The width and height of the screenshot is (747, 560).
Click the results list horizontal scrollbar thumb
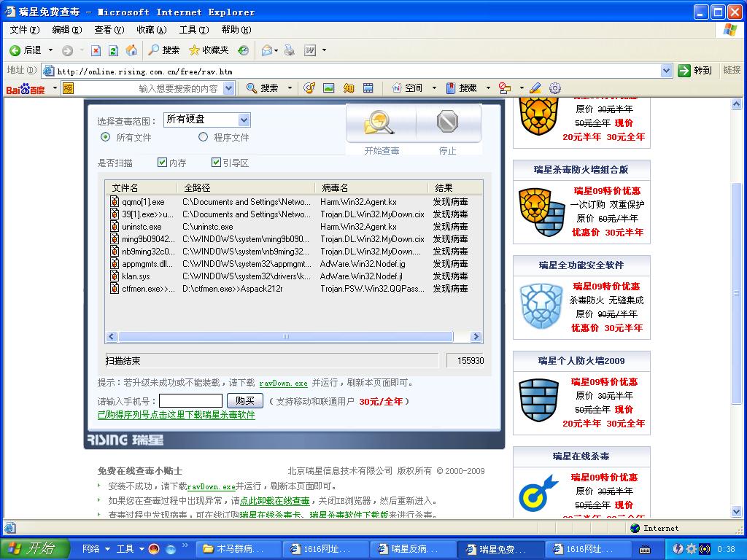coord(286,337)
